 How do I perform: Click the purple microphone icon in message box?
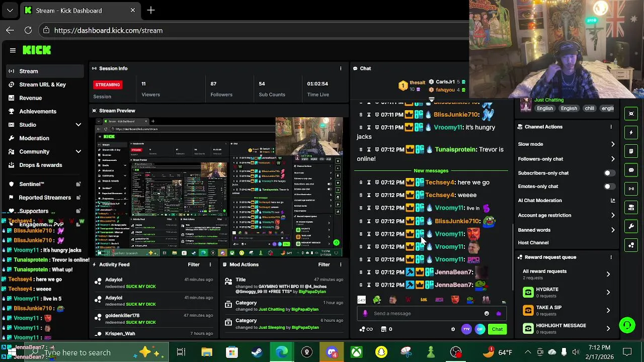365,313
